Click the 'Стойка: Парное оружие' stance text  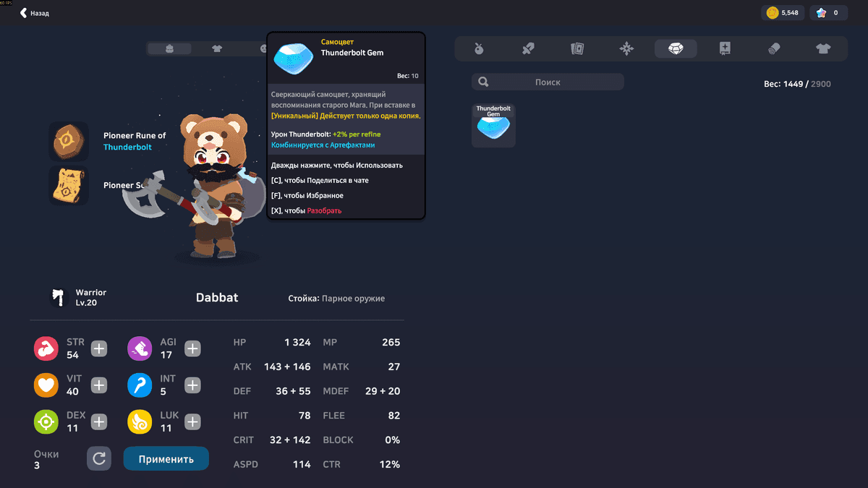click(x=336, y=298)
